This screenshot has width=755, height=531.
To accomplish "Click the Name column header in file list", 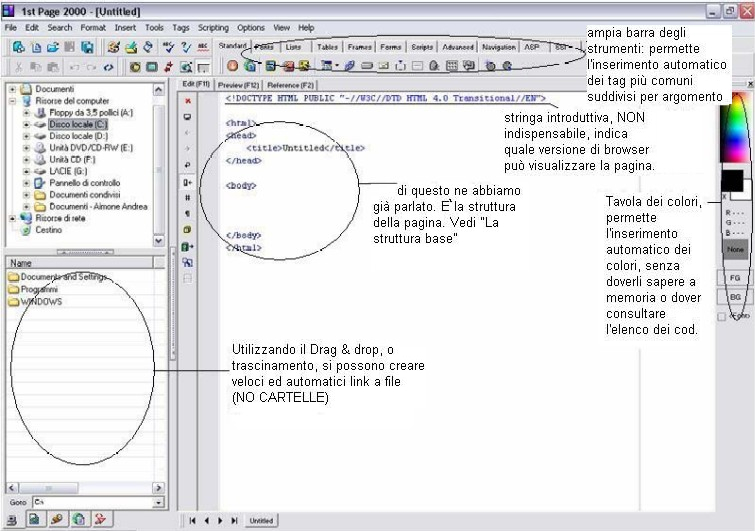I will pos(79,263).
